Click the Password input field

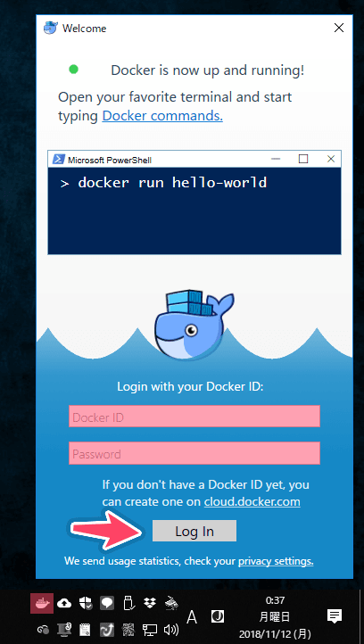click(194, 453)
